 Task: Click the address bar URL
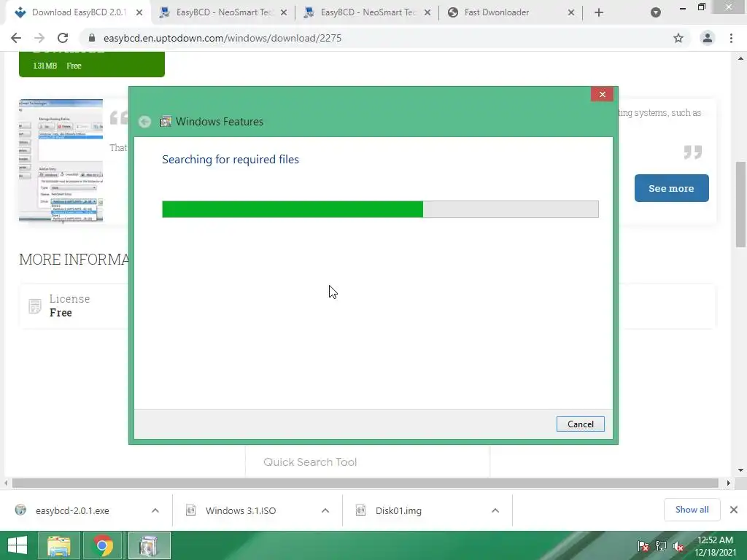pos(222,38)
